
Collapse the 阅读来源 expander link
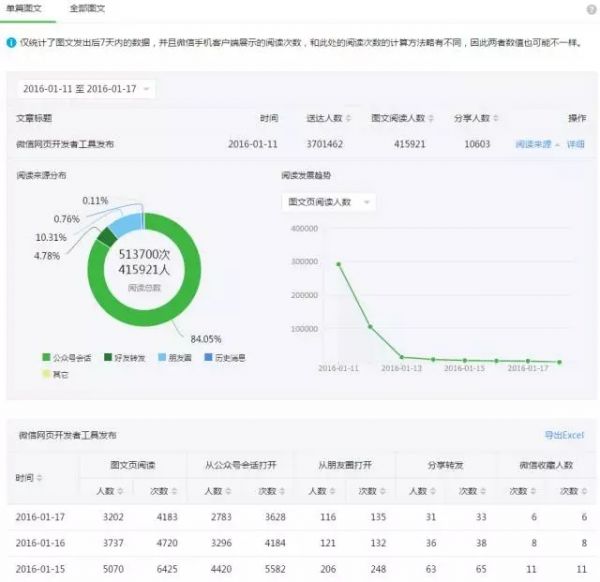point(537,144)
